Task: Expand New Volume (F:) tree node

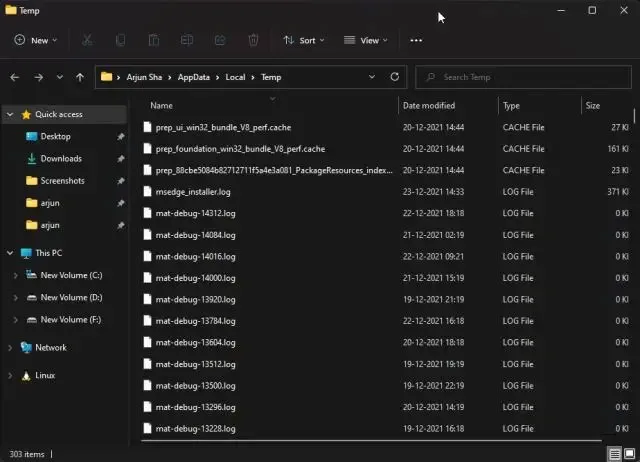Action: click(16, 320)
